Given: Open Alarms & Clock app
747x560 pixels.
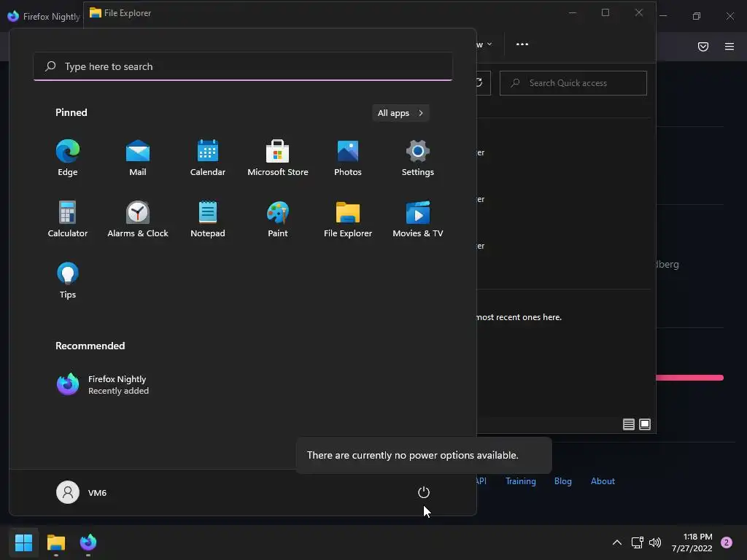Looking at the screenshot, I should 138,219.
